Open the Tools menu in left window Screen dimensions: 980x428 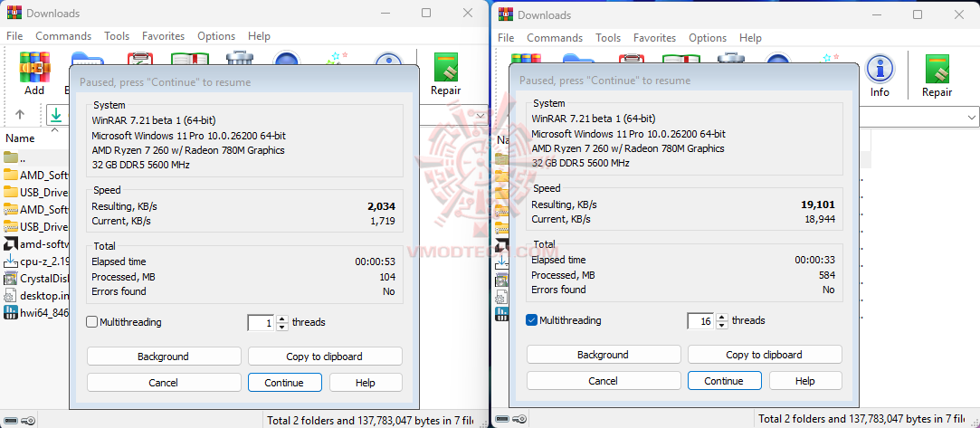click(x=117, y=36)
